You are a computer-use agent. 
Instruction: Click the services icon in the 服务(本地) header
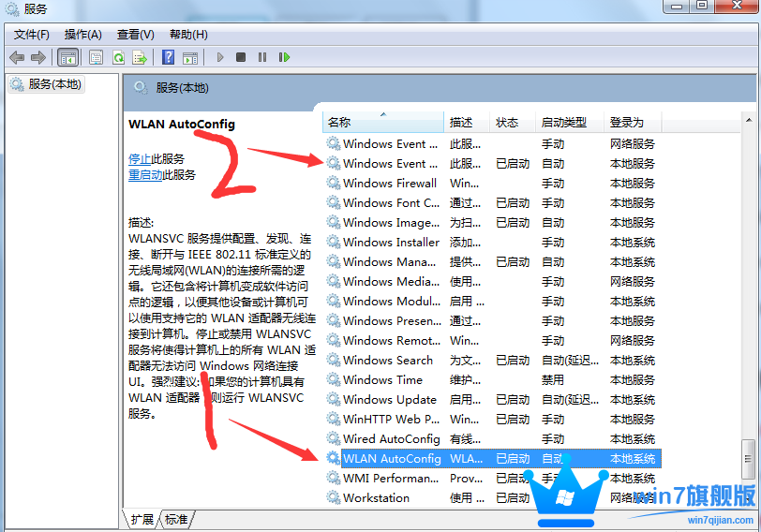coord(141,88)
